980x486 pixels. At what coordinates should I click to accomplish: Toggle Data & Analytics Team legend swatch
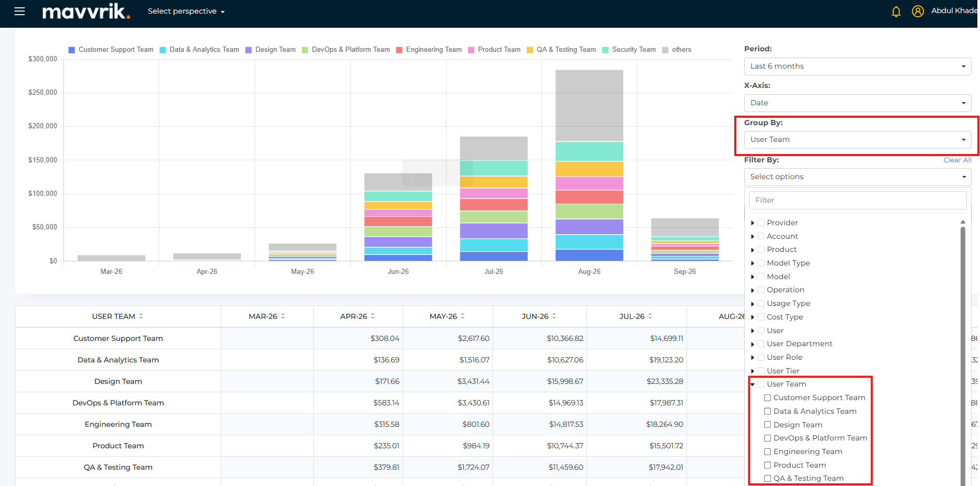(163, 50)
